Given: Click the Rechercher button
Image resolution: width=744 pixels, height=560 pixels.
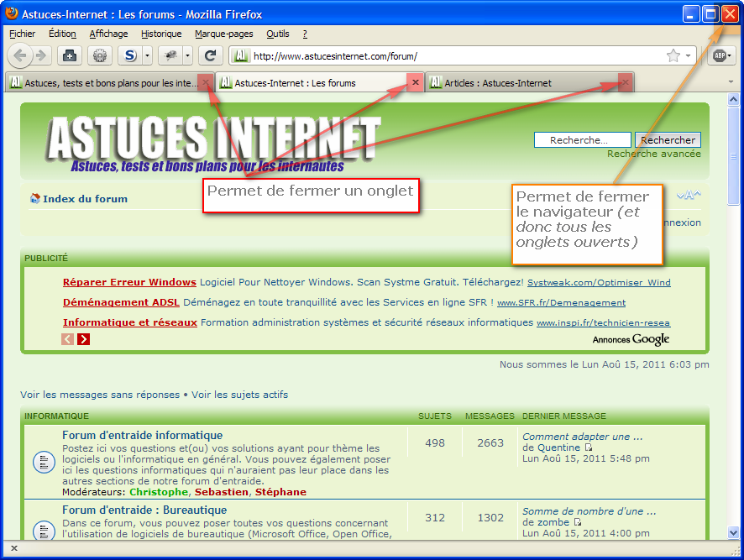Looking at the screenshot, I should pyautogui.click(x=668, y=140).
